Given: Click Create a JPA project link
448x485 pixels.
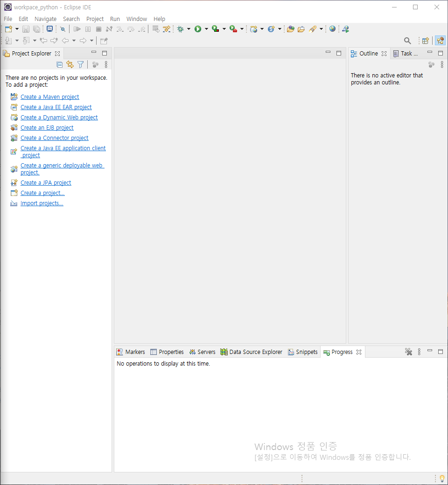Looking at the screenshot, I should point(46,182).
